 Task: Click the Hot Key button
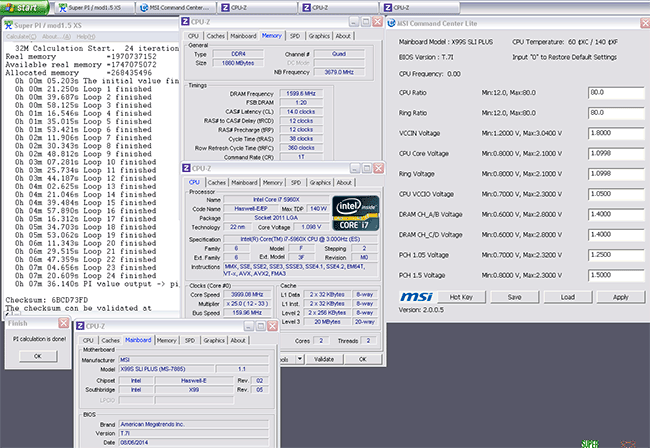pyautogui.click(x=461, y=296)
